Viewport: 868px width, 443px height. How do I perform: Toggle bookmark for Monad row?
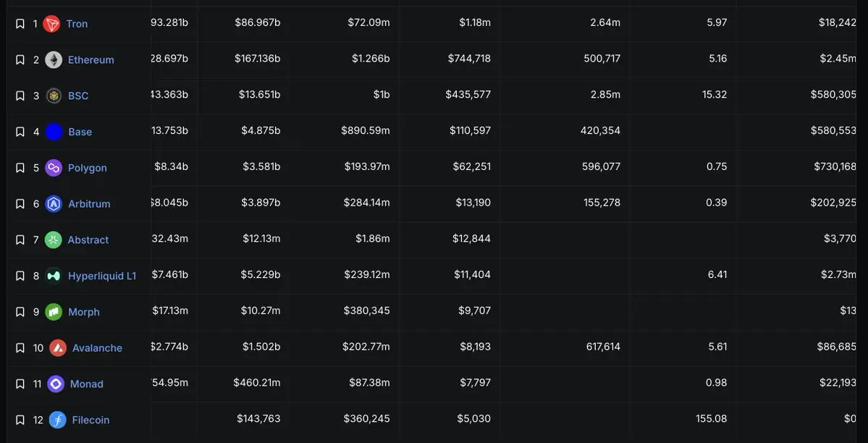tap(20, 384)
